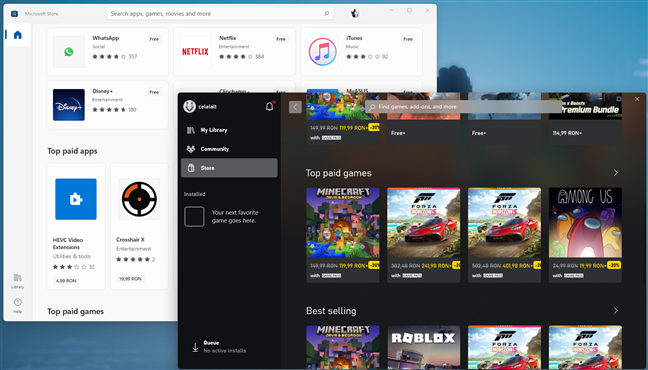Click the empty installed game placeholder
The height and width of the screenshot is (370, 648).
point(194,217)
